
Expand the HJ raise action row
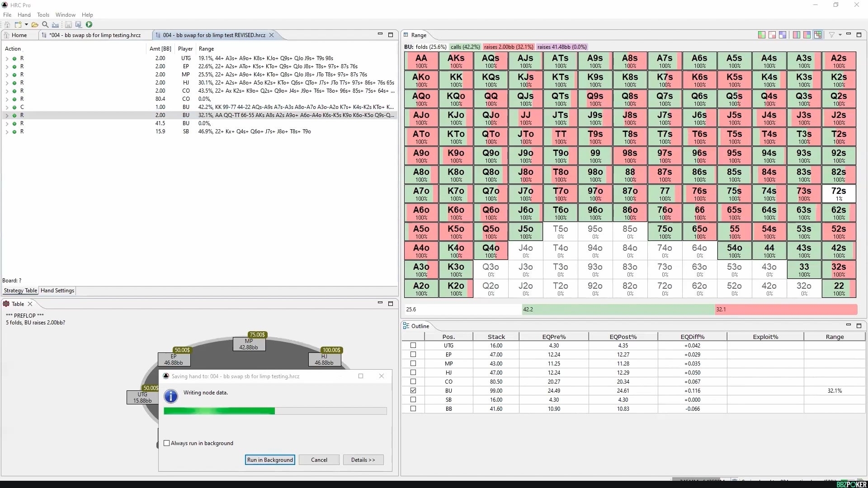pos(7,83)
